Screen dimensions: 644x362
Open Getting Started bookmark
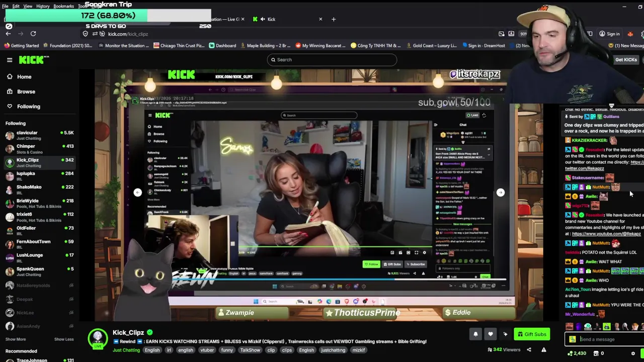[21, 46]
